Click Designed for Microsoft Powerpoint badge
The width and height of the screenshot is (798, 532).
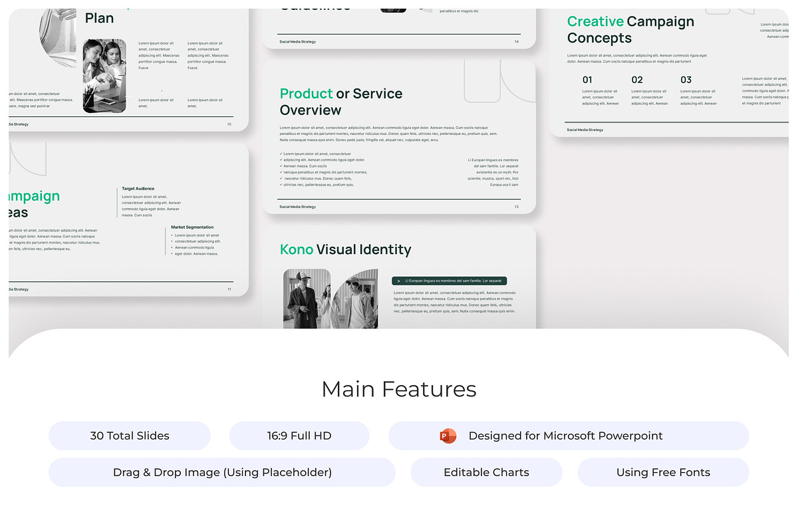569,436
